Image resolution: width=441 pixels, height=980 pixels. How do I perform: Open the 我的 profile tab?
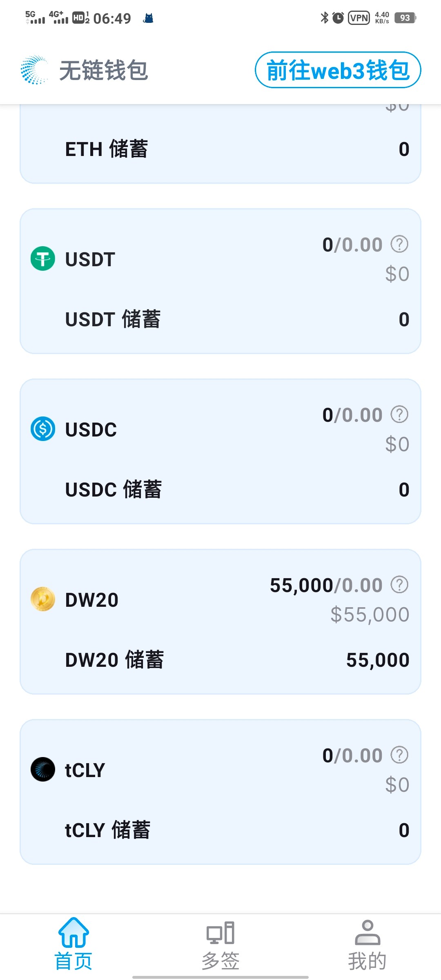click(367, 944)
